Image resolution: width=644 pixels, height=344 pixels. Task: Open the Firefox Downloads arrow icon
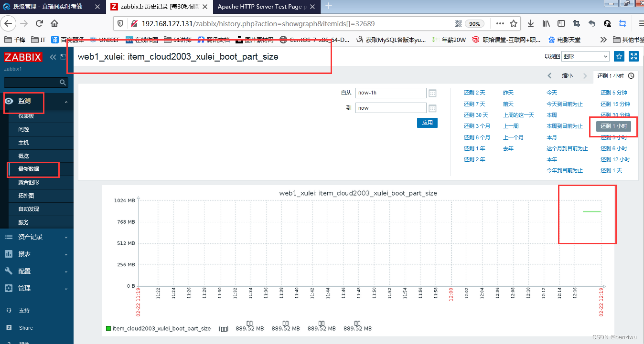531,23
